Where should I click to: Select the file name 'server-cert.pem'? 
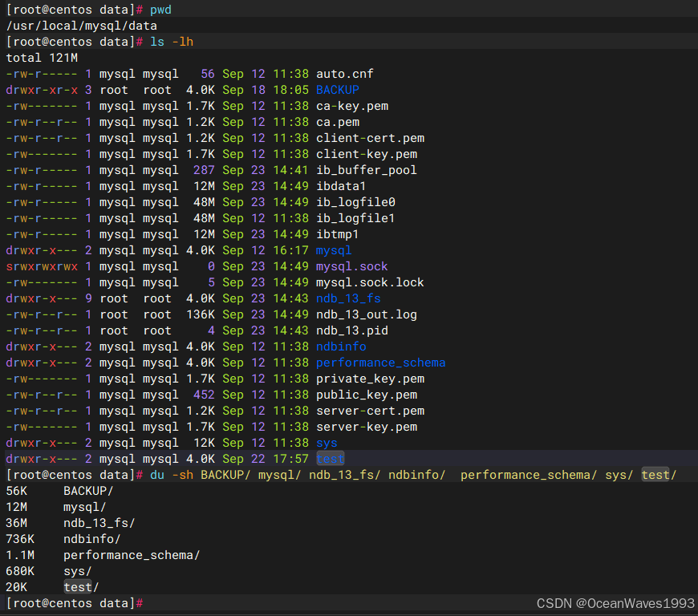(x=370, y=411)
